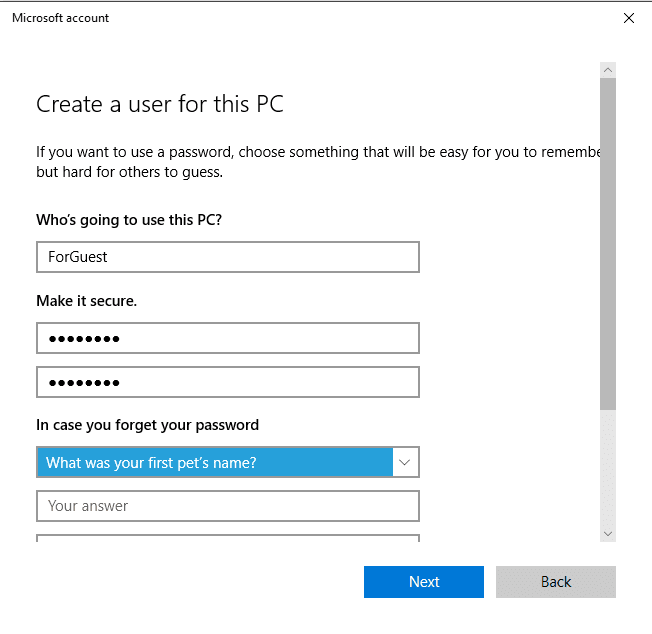Screen dimensions: 652x634
Task: Click the Next button
Action: click(424, 582)
